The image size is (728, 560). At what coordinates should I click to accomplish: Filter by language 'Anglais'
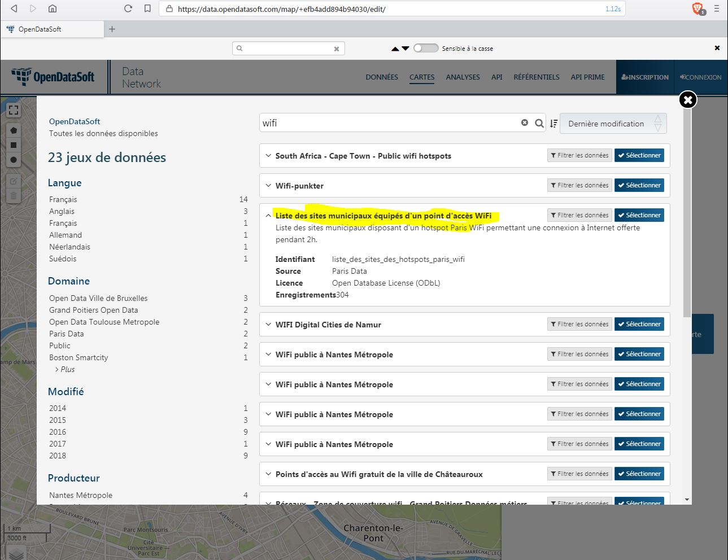coord(62,211)
